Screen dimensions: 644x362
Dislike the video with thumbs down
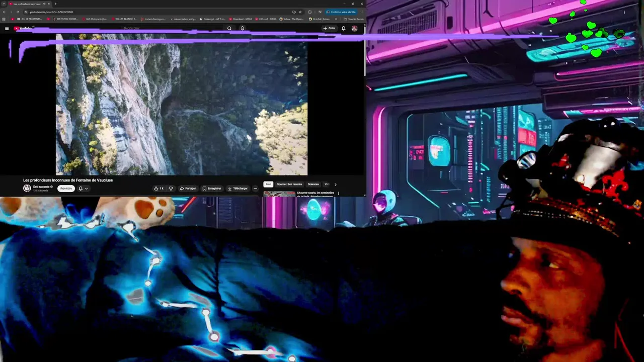click(x=171, y=189)
